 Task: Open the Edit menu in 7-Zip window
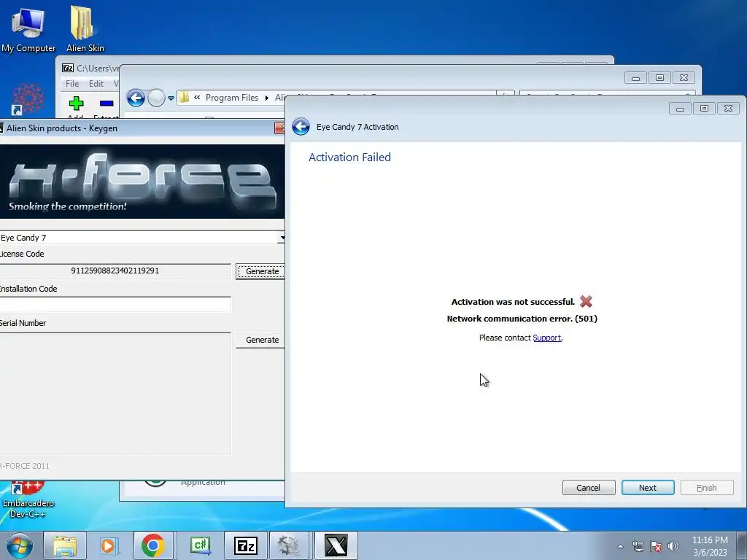pos(96,83)
